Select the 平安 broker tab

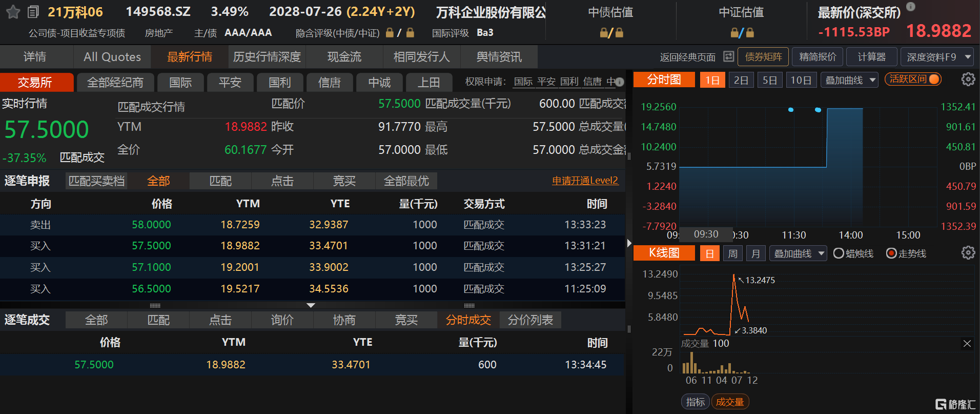[x=230, y=83]
